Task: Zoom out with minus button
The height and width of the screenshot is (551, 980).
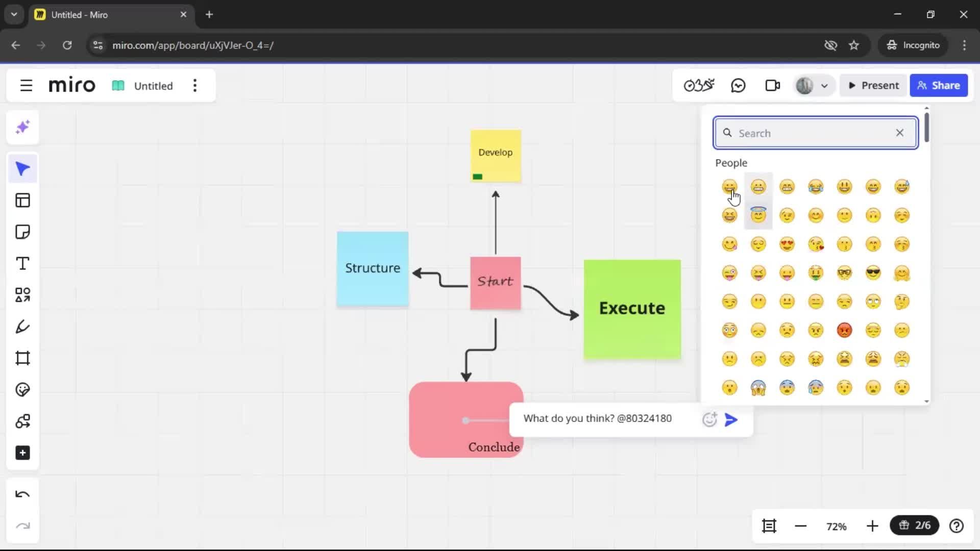Action: [801, 526]
